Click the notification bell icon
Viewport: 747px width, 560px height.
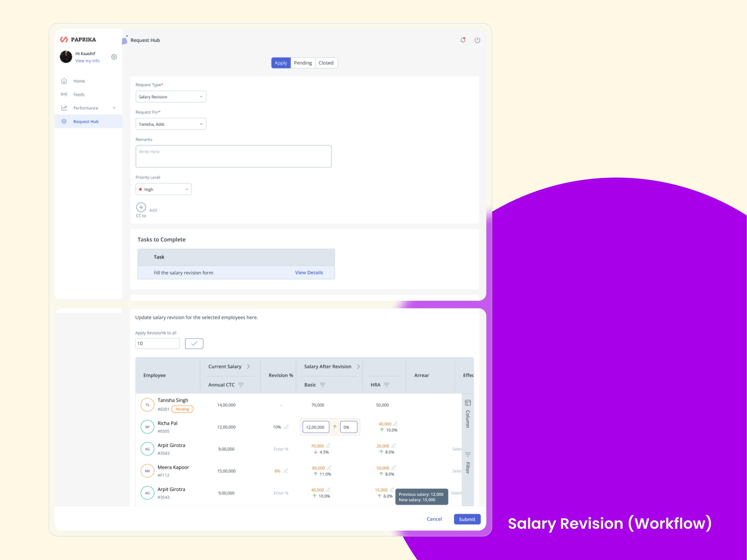click(463, 40)
